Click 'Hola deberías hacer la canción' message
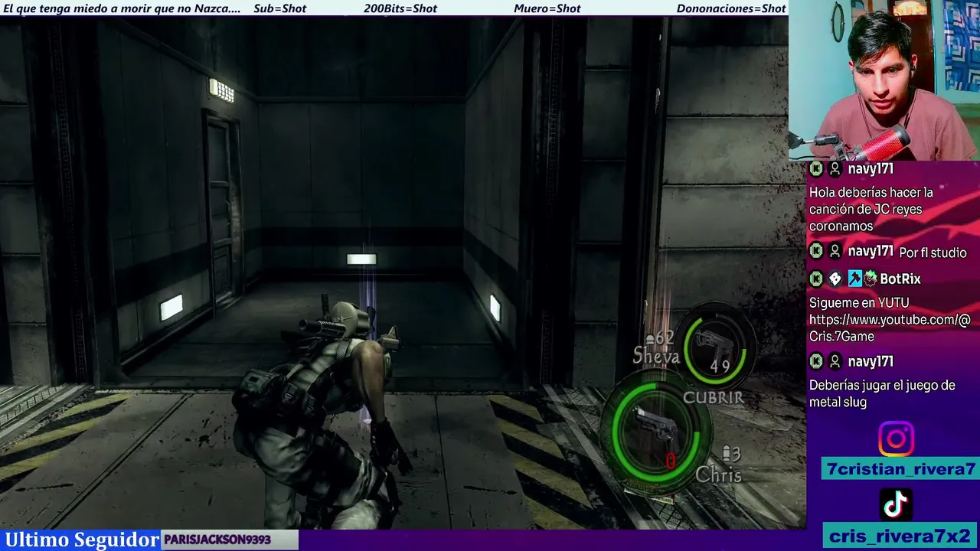This screenshot has width=980, height=551. [x=871, y=209]
